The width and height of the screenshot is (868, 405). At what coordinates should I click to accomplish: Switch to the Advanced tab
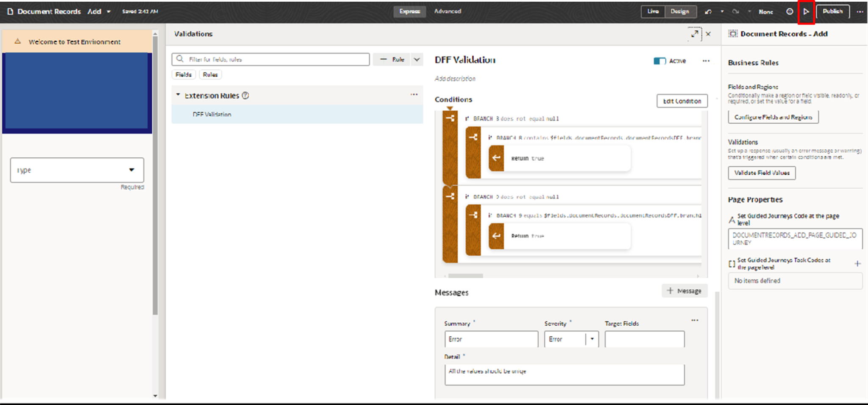(x=447, y=11)
